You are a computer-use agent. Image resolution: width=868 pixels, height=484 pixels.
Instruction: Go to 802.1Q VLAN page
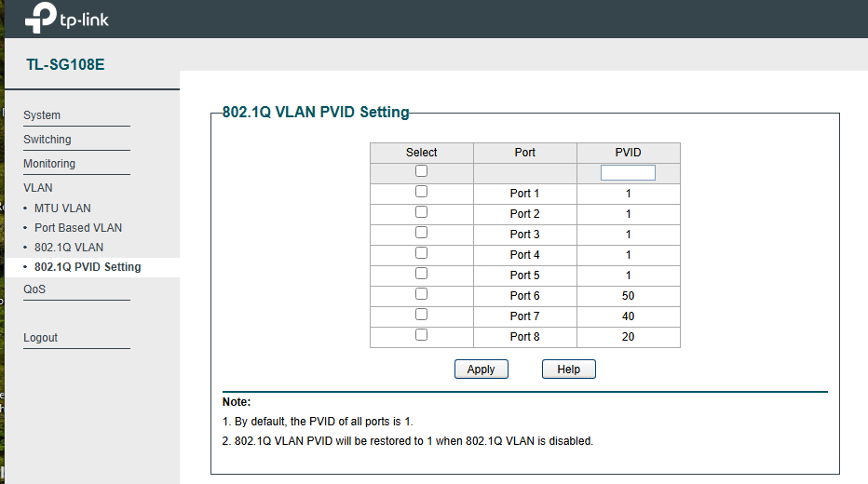tap(69, 248)
